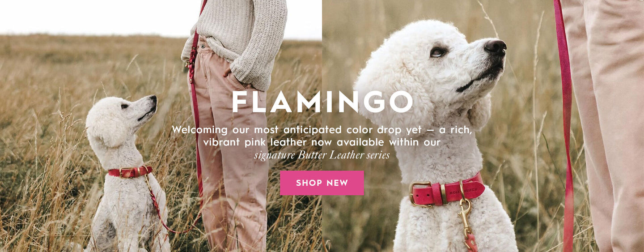
Task: Click the FLAMINGO headline text
Action: (x=322, y=102)
